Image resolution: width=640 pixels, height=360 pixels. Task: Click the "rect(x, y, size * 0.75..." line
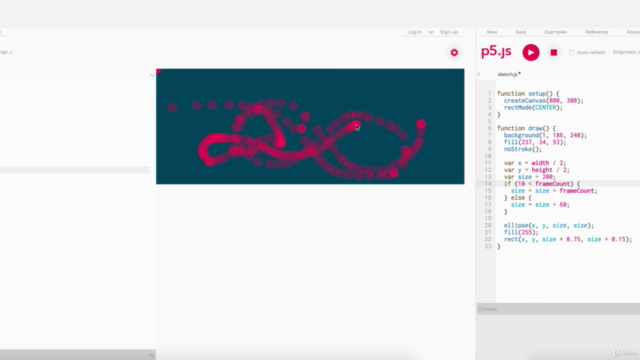(568, 239)
